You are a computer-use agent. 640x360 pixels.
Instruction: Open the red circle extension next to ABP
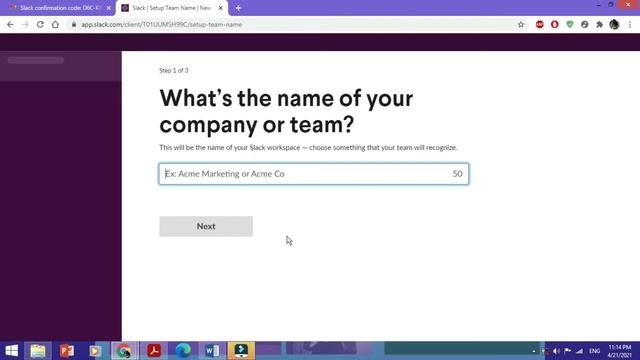coord(554,24)
